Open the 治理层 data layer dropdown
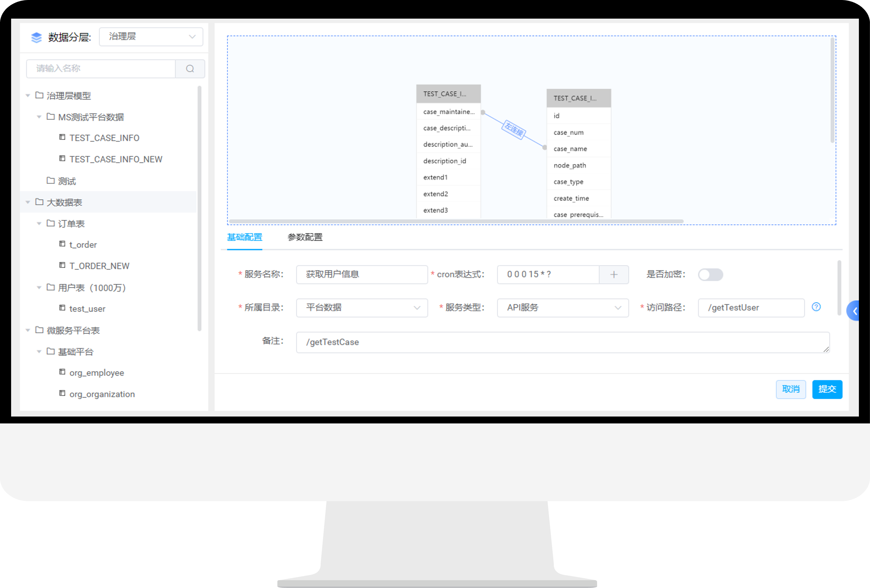Viewport: 870px width, 588px height. click(151, 37)
